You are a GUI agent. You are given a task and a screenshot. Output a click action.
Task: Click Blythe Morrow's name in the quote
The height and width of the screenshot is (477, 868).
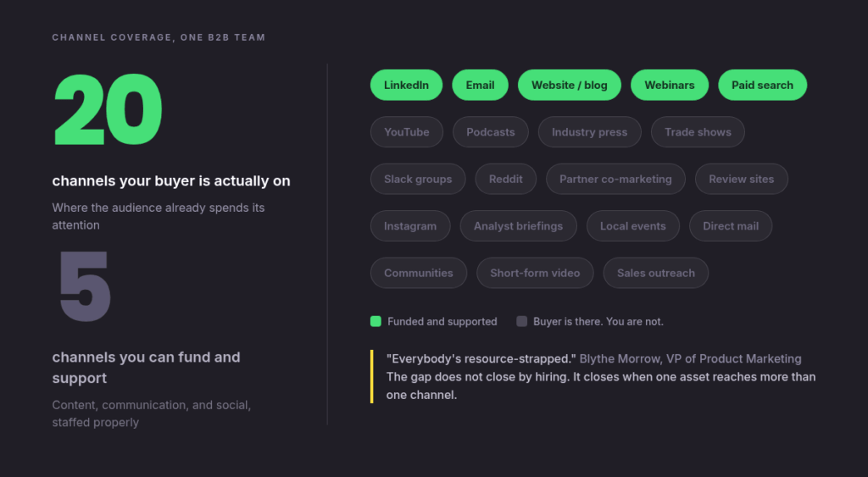tap(620, 358)
